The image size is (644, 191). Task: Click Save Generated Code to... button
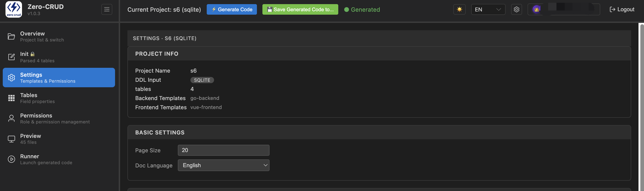[300, 9]
